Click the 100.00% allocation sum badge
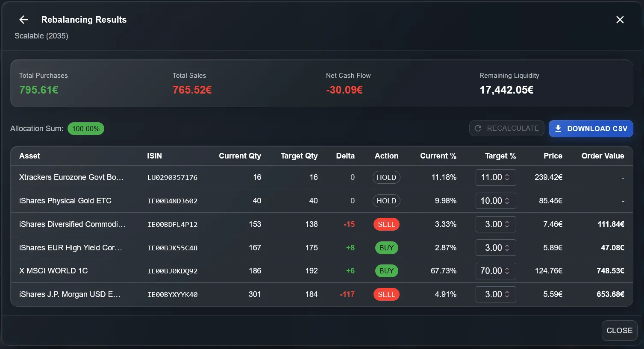 click(x=85, y=129)
